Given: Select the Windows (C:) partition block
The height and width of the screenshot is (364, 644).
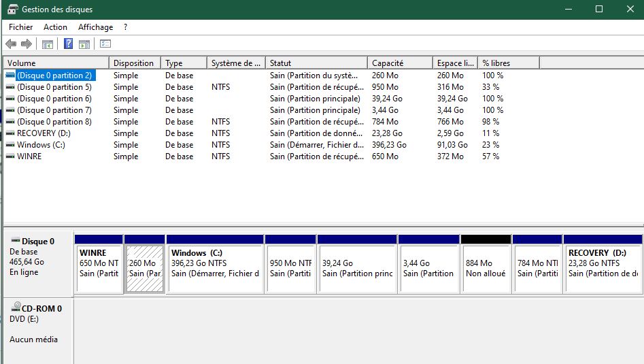Looking at the screenshot, I should [215, 264].
